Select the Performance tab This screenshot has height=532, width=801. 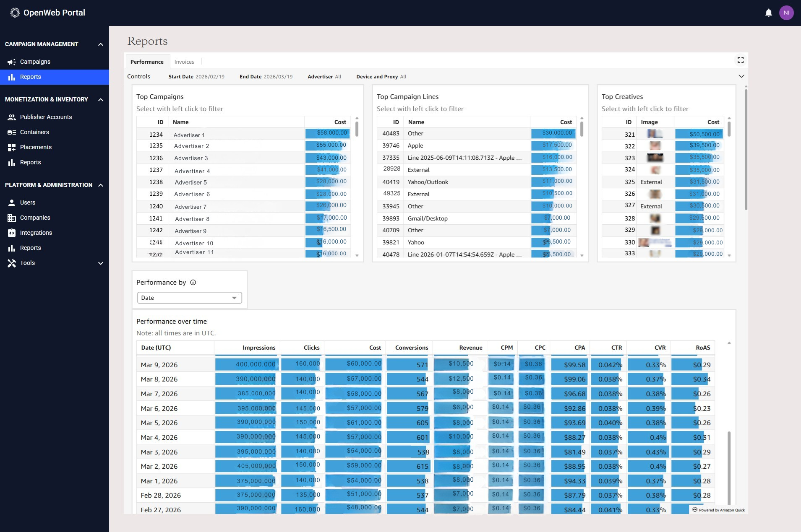pos(147,62)
